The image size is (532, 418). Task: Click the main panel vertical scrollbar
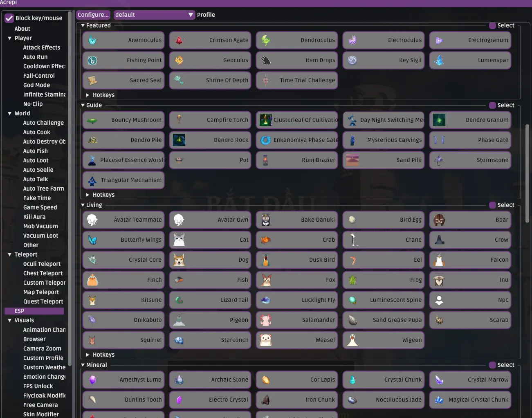[527, 173]
